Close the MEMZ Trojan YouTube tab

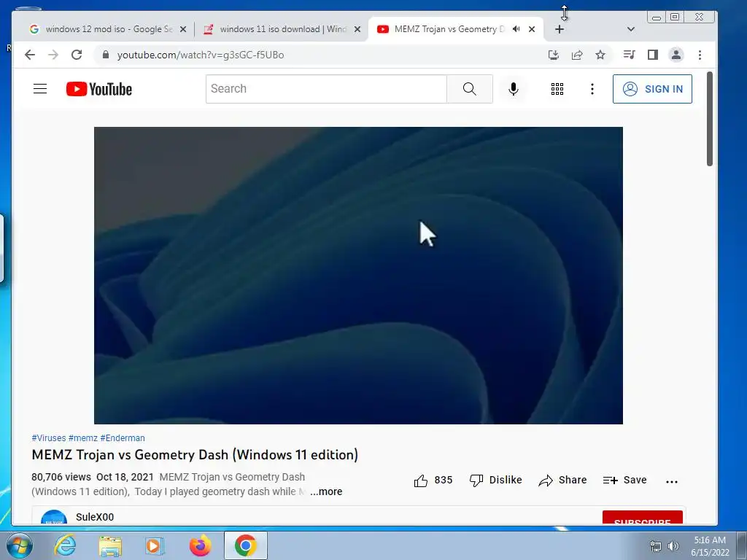pos(532,29)
